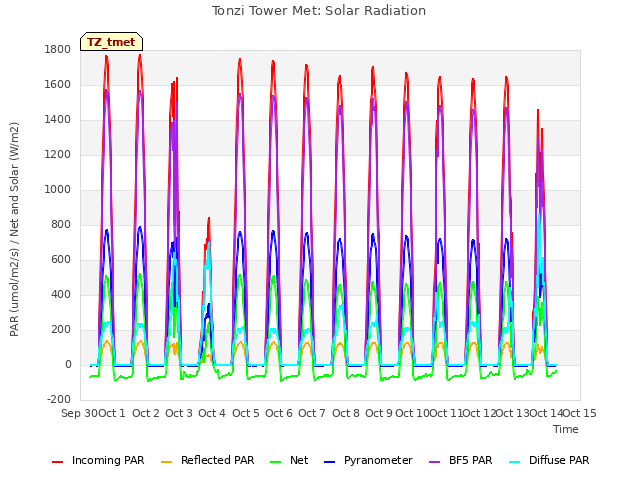This screenshot has height=480, width=640.
Task: Select the Net legend label
Action: coord(299,460)
